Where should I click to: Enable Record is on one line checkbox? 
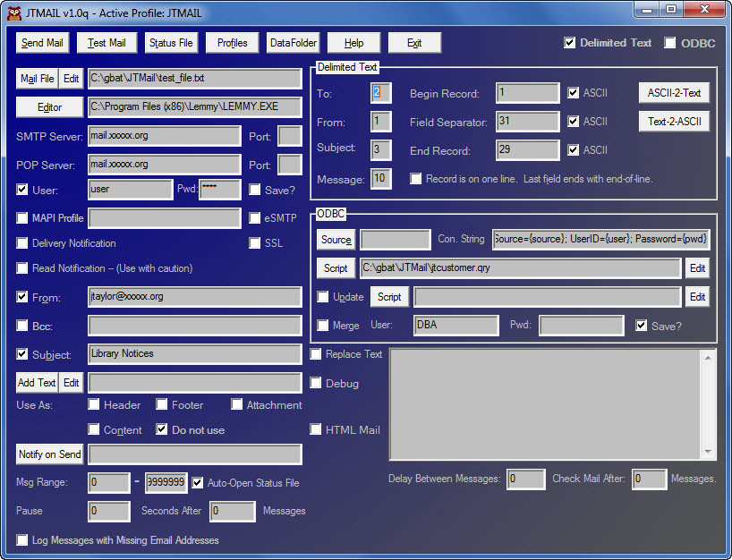(x=415, y=179)
